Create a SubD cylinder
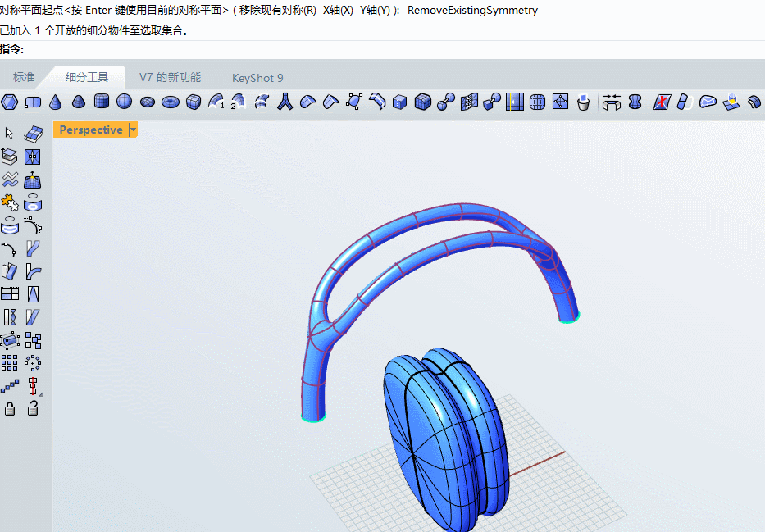This screenshot has width=765, height=532. [x=102, y=102]
